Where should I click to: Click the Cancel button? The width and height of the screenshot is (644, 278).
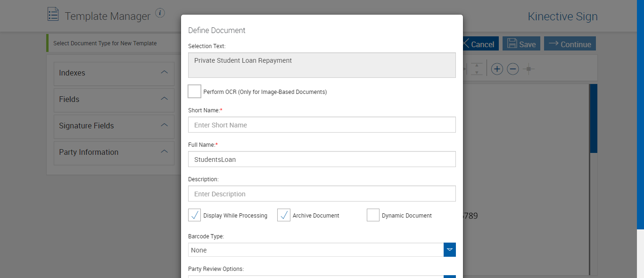coord(478,44)
